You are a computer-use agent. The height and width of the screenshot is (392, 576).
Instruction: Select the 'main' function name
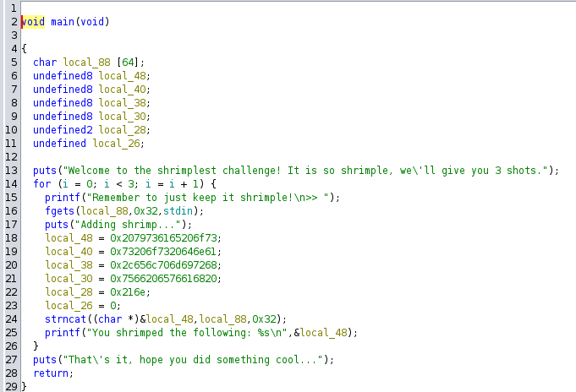63,22
